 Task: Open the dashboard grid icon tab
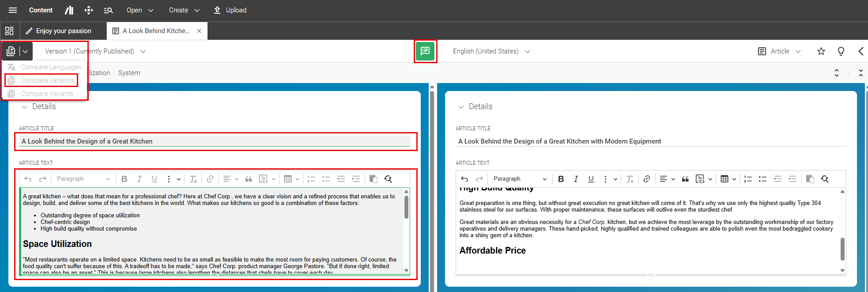[x=9, y=31]
